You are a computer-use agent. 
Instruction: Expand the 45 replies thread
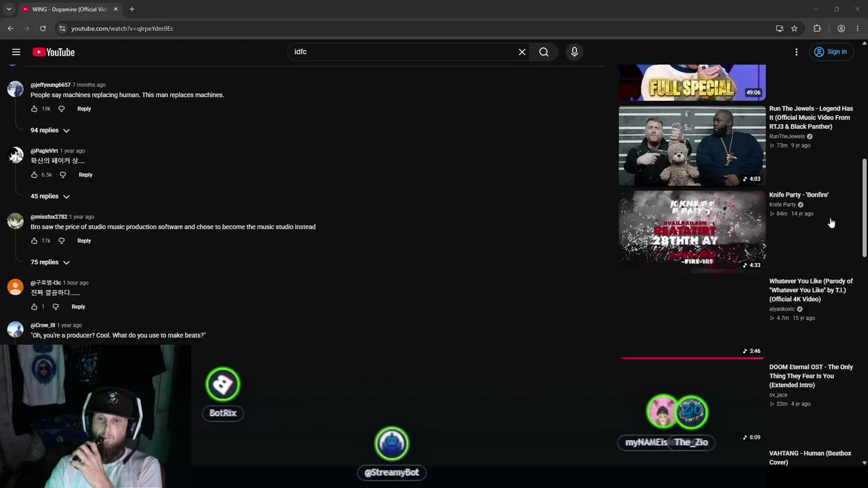point(50,197)
